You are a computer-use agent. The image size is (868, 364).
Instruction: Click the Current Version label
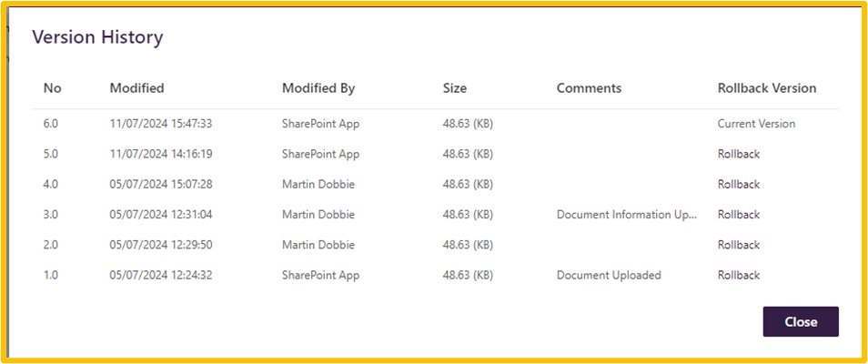(756, 124)
